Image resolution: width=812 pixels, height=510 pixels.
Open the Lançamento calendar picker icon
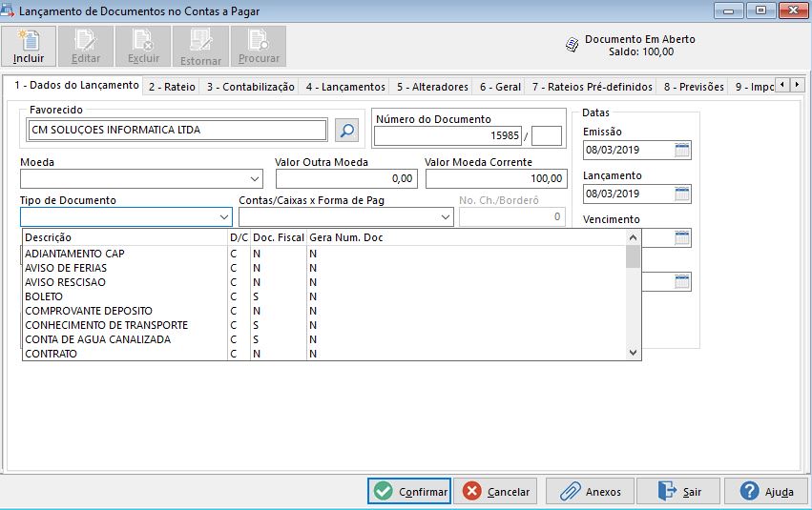click(x=682, y=194)
